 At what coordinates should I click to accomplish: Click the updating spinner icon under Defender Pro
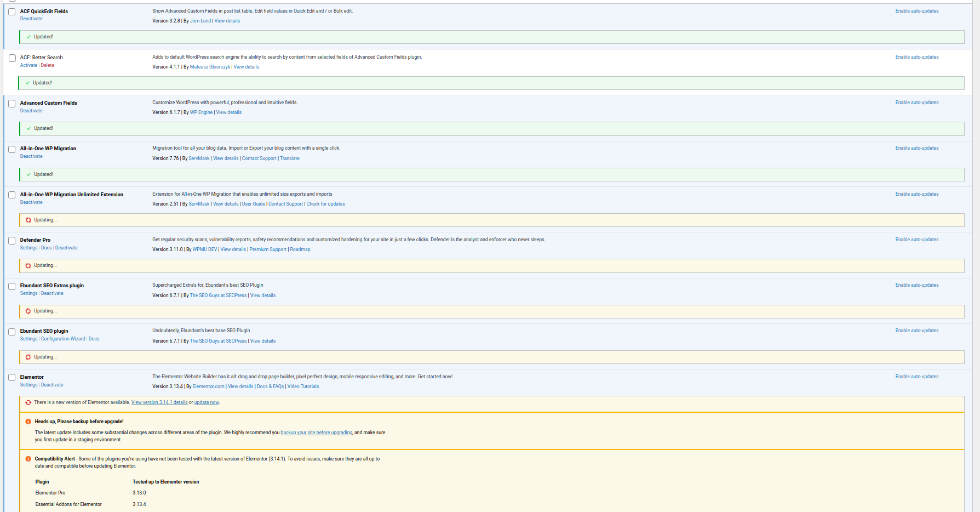(x=28, y=266)
